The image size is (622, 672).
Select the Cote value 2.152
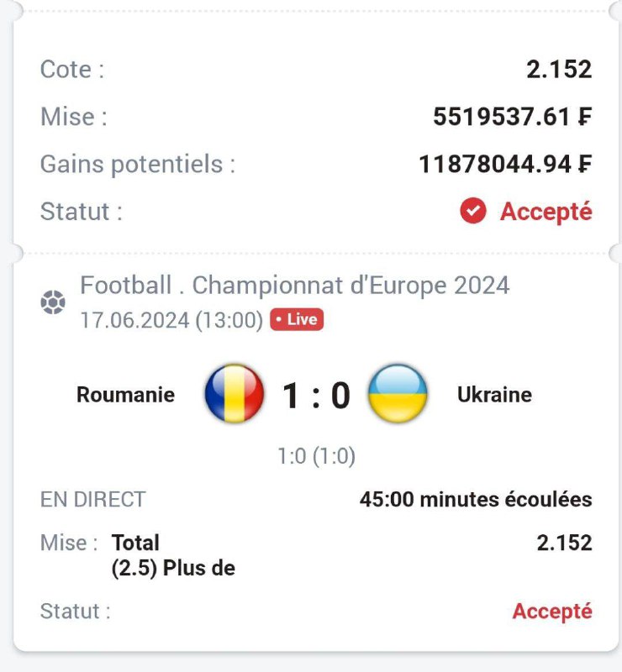(x=559, y=69)
